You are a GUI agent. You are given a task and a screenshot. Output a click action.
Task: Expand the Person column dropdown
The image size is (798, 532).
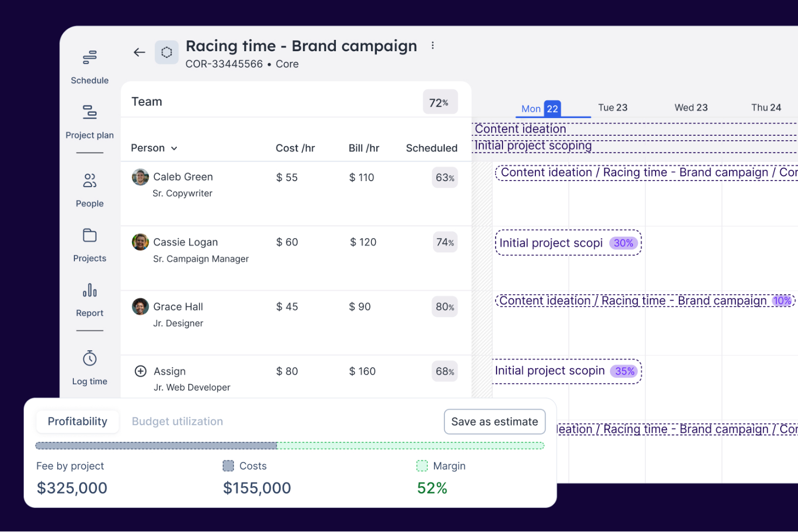[x=154, y=148]
